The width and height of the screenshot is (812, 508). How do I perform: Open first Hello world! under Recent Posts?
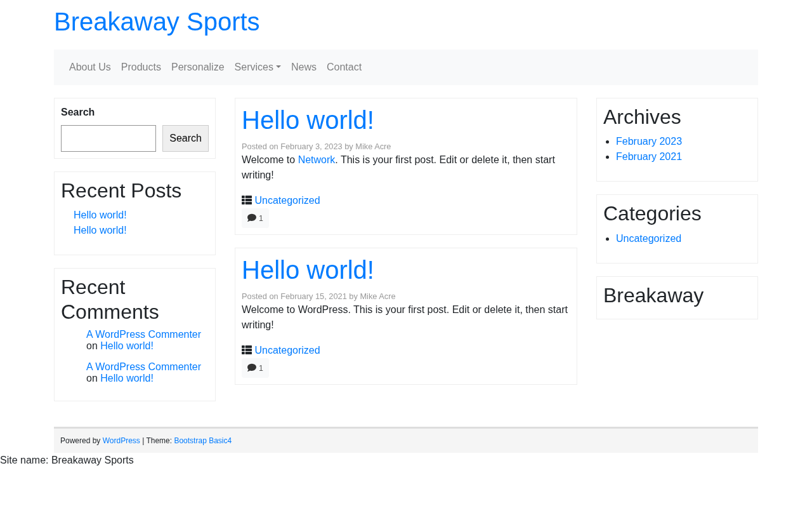click(100, 215)
